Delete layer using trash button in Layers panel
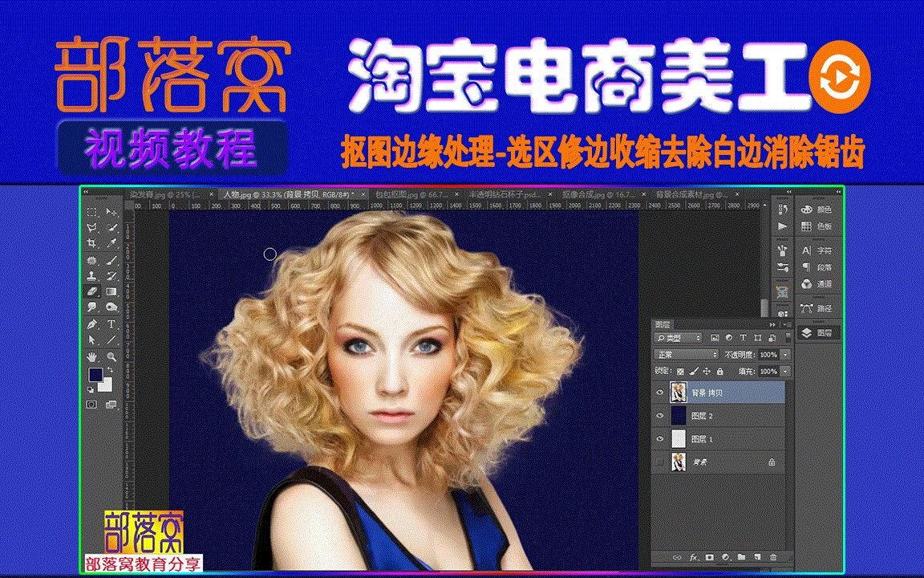The width and height of the screenshot is (924, 578). 772,558
